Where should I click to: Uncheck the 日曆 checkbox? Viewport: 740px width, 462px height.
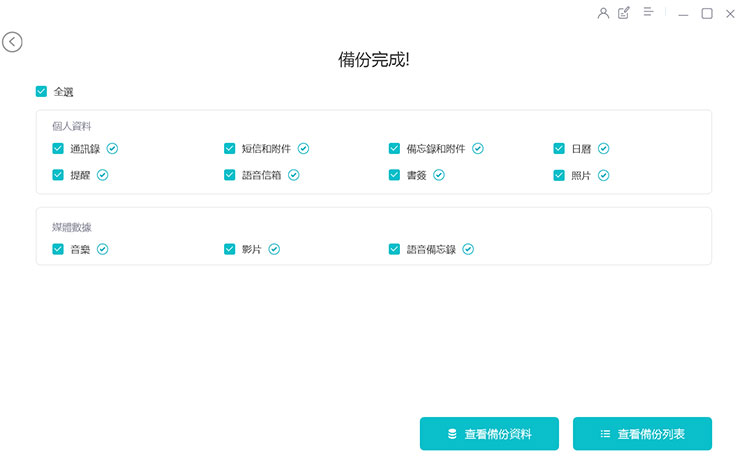(x=559, y=149)
